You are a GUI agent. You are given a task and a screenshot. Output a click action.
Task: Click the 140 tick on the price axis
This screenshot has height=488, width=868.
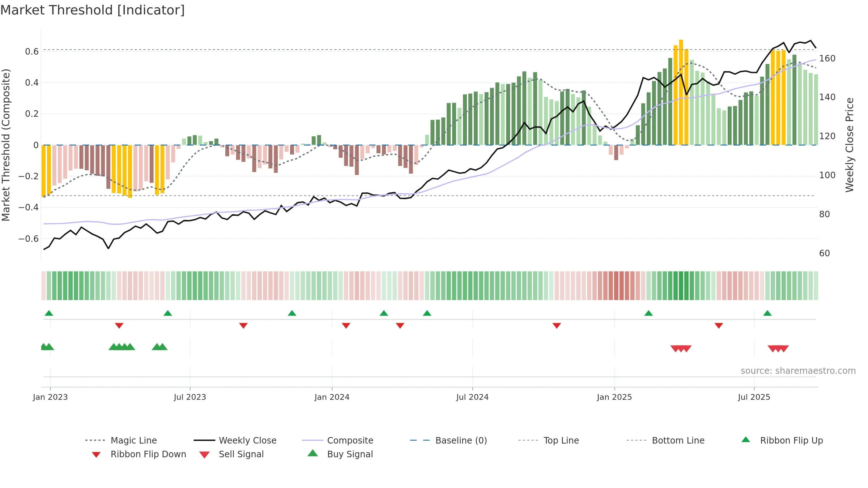click(827, 97)
